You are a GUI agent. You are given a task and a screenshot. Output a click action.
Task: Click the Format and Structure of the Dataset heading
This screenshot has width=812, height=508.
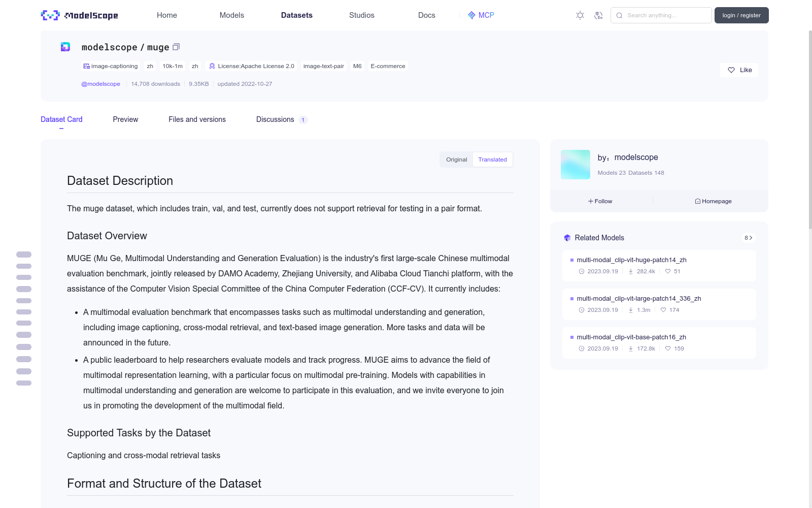[x=164, y=484]
